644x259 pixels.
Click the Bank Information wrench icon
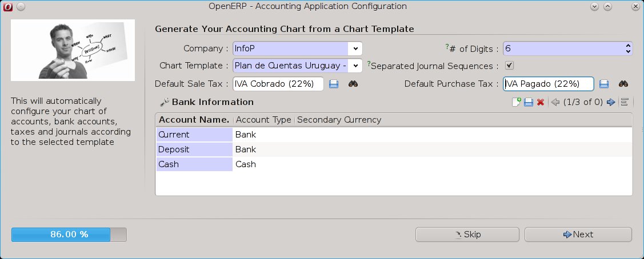(165, 102)
